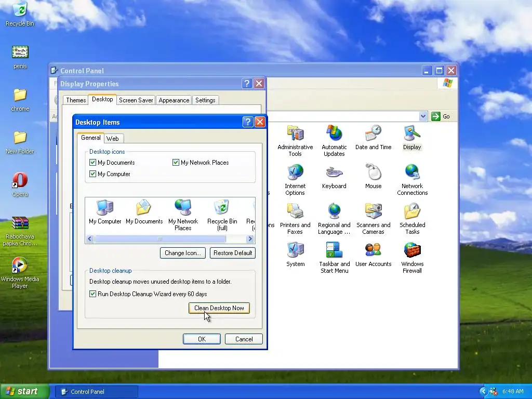Click the Help button in Display Properties title bar
The height and width of the screenshot is (399, 532).
pos(247,84)
